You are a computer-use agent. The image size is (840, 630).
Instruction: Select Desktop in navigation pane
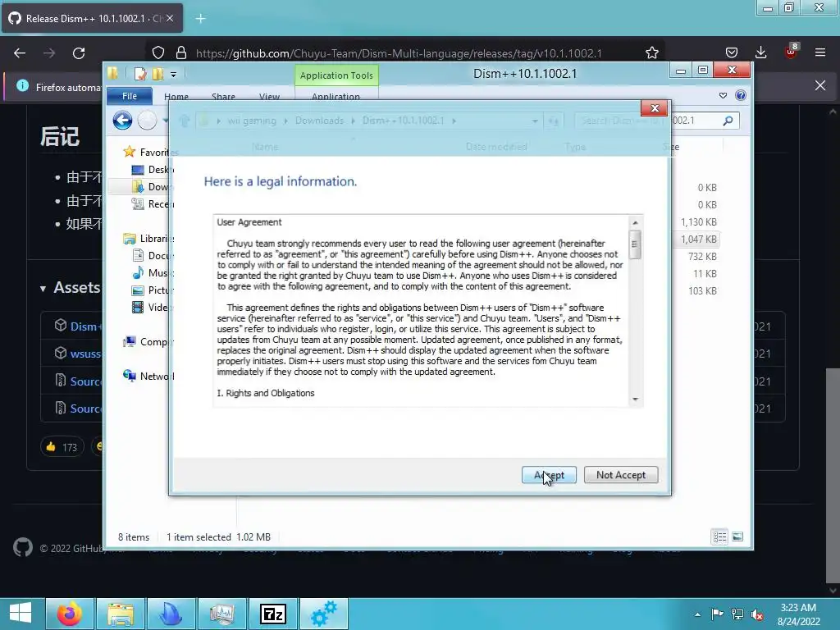point(152,169)
